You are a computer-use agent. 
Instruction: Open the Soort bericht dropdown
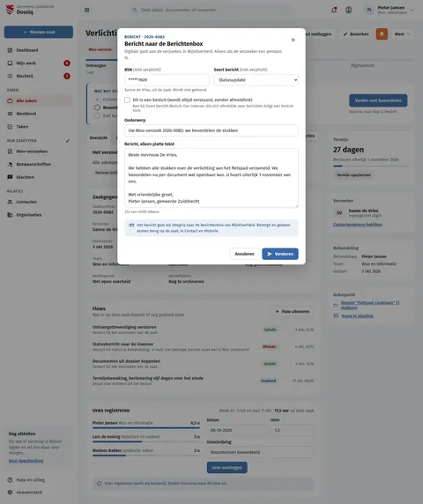tap(256, 80)
